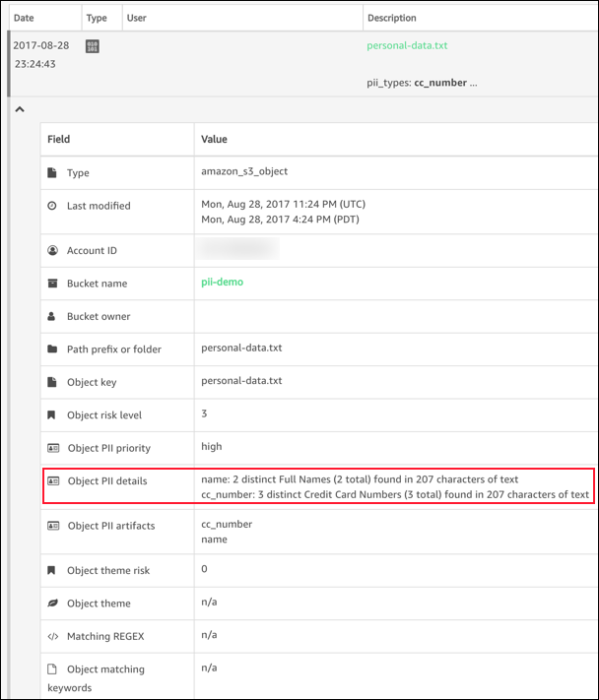This screenshot has height=700, width=599.
Task: Sort by the Date column header
Action: (x=24, y=18)
